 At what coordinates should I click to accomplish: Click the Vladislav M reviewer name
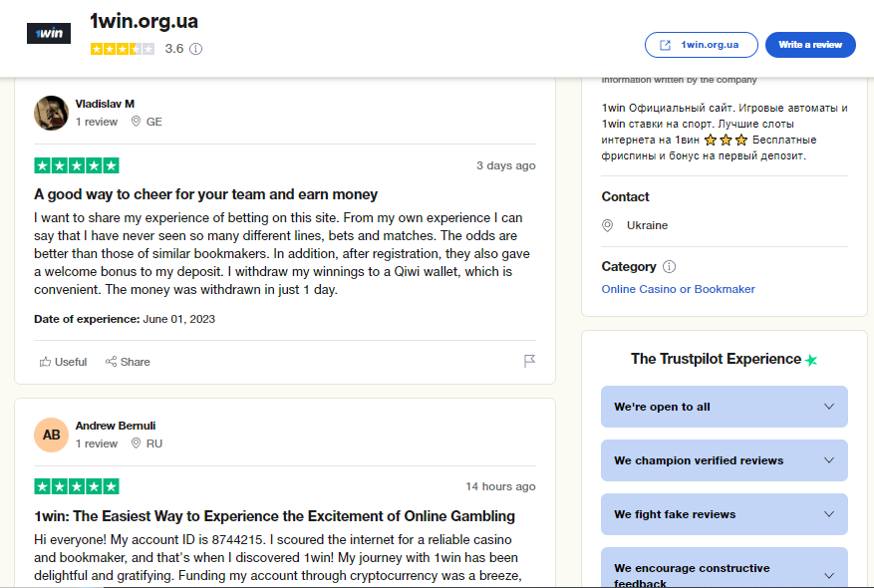coord(105,104)
